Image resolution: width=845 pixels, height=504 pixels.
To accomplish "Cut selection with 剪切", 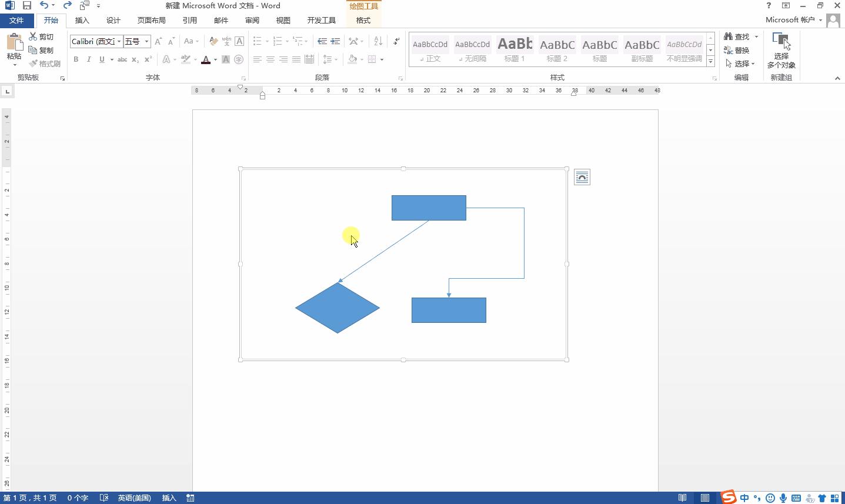I will [x=41, y=36].
